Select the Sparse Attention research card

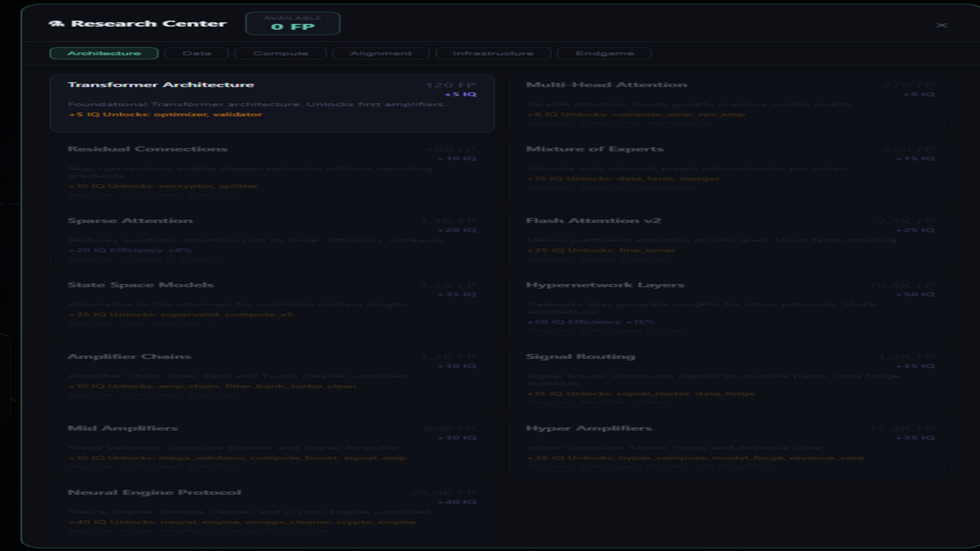[x=272, y=239]
